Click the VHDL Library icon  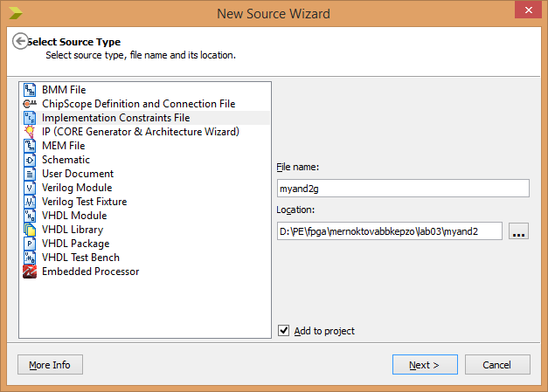pyautogui.click(x=30, y=230)
